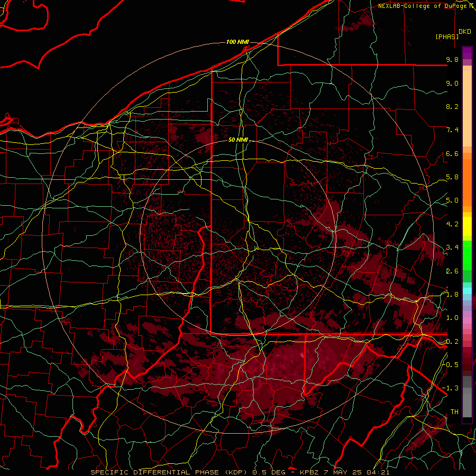Screen dimensions: 476x476
Task: Click the 9.0 value on the color scale
Action: click(452, 83)
